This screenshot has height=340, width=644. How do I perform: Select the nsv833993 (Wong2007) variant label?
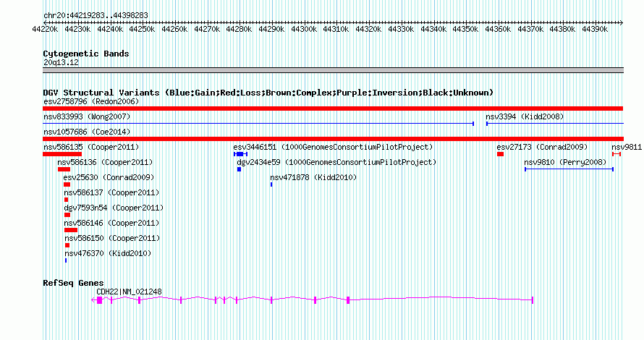[87, 116]
